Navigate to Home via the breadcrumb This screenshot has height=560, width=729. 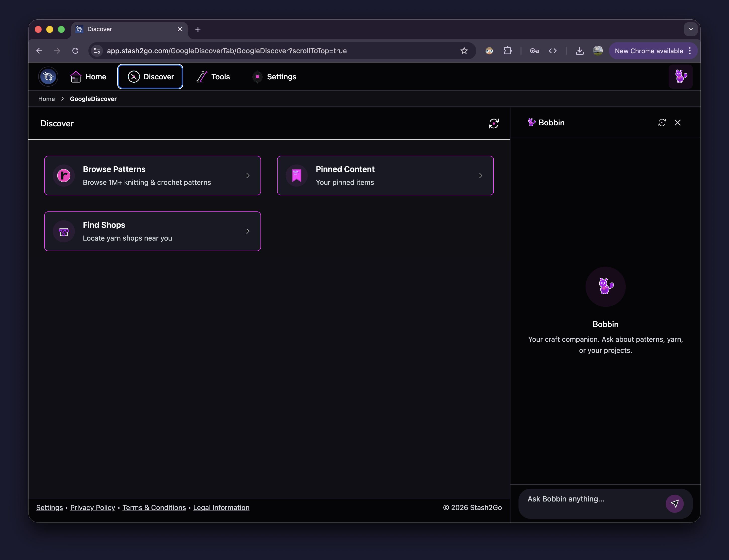pos(46,99)
